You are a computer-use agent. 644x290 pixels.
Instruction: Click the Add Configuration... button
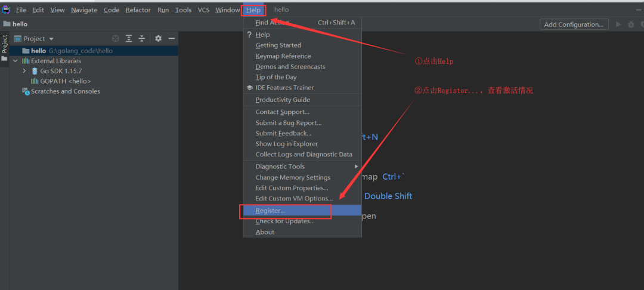(x=574, y=24)
